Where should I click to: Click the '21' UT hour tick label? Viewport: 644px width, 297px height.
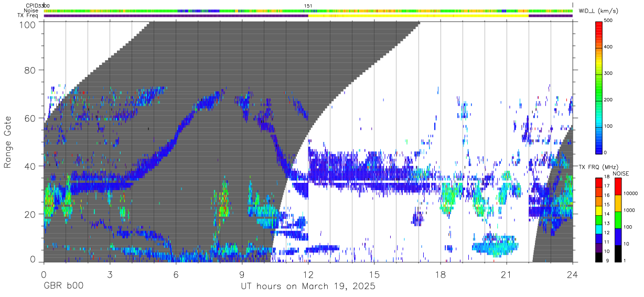(x=507, y=274)
